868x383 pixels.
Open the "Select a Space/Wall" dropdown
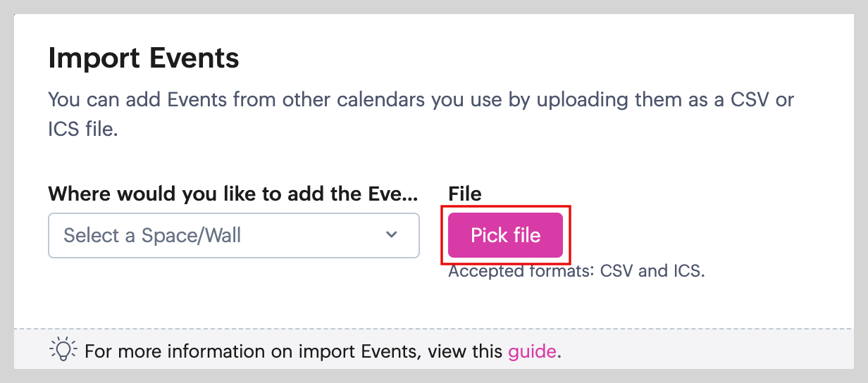point(233,235)
